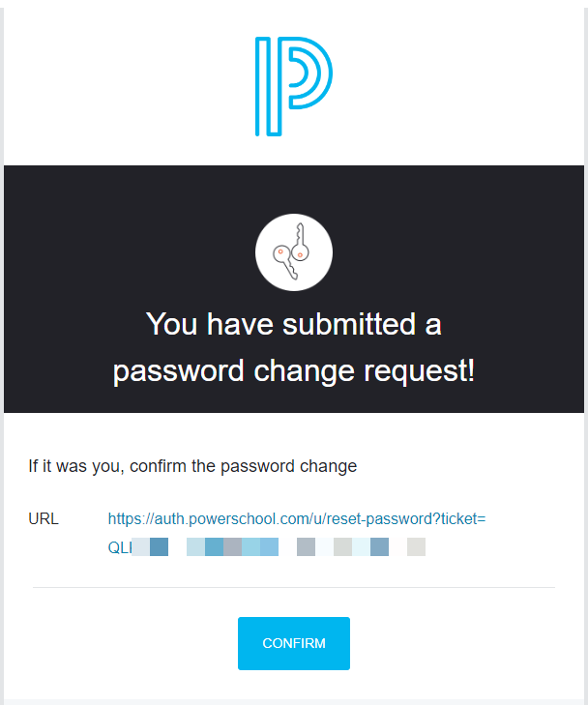Click the "password change request!" heading line
The width and height of the screenshot is (588, 705).
[x=293, y=370]
